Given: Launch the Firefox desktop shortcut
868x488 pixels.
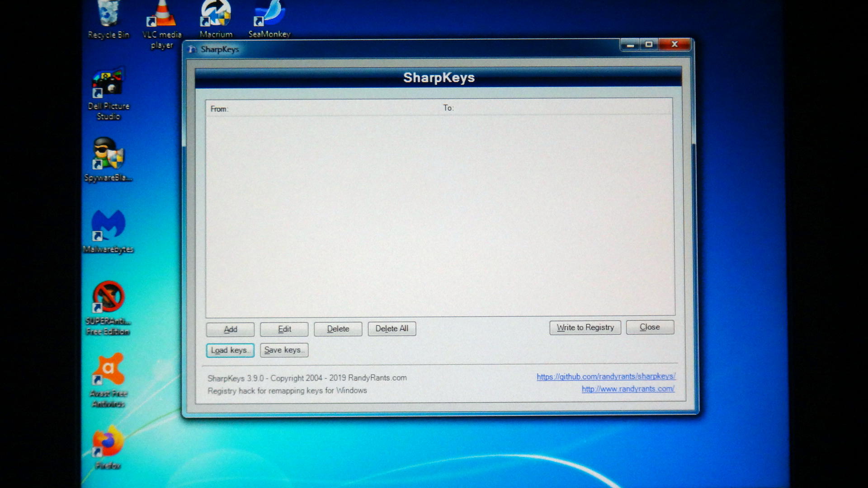Looking at the screenshot, I should tap(108, 448).
